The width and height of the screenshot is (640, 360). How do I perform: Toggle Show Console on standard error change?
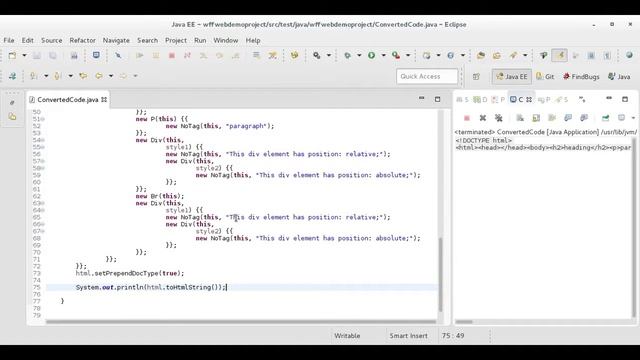pos(584,118)
